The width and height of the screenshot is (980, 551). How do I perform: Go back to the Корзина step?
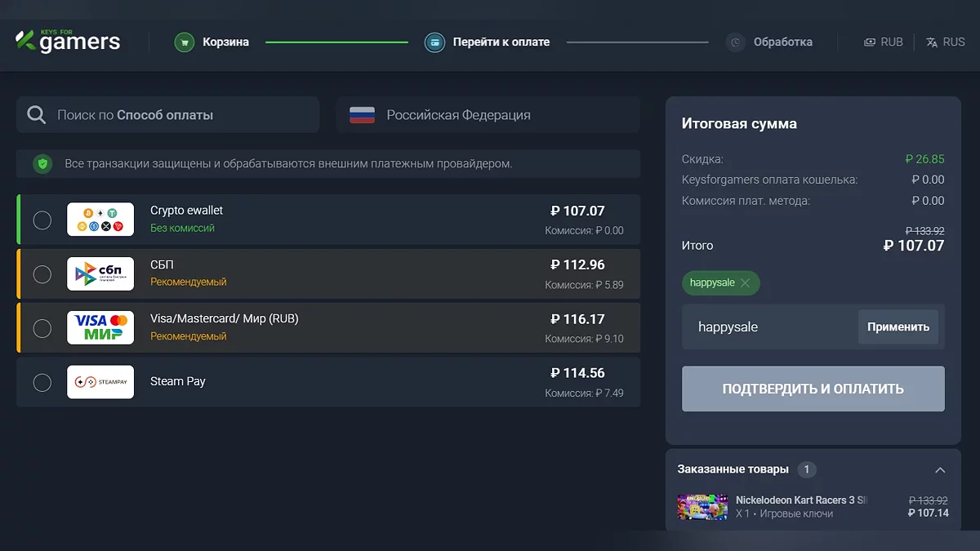225,42
